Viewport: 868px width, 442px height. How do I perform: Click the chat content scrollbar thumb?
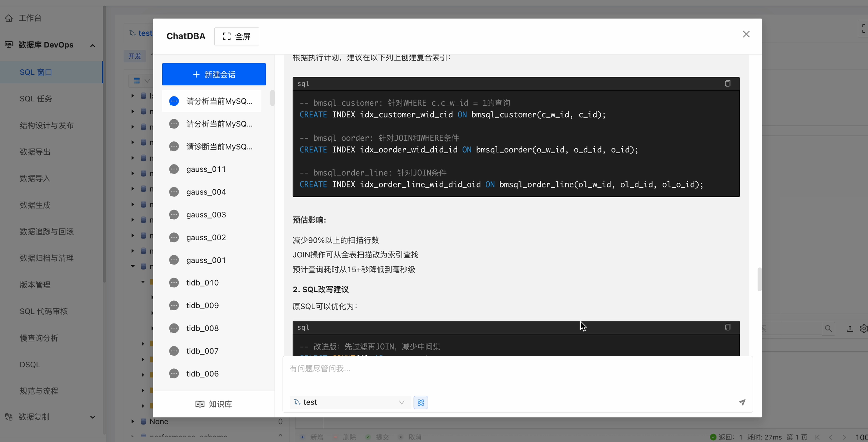(759, 279)
